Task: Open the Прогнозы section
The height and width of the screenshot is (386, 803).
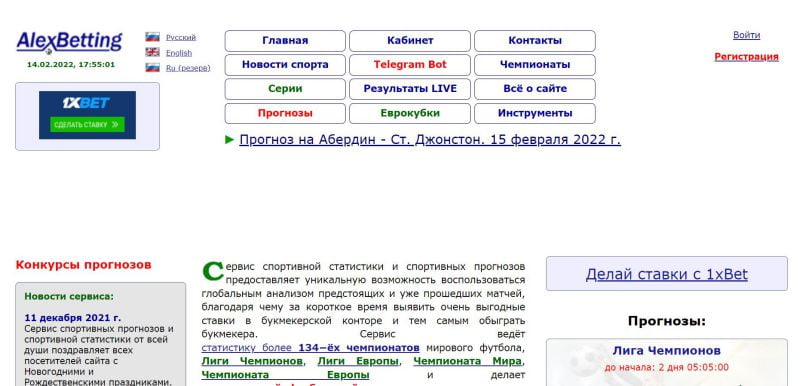Action: click(x=285, y=114)
